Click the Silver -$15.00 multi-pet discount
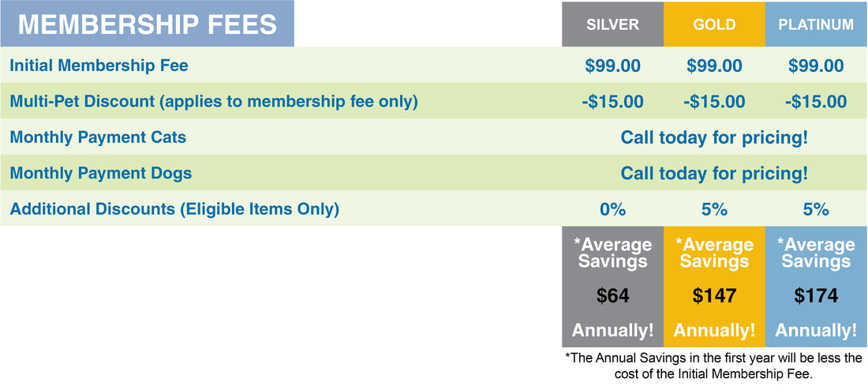 613,102
